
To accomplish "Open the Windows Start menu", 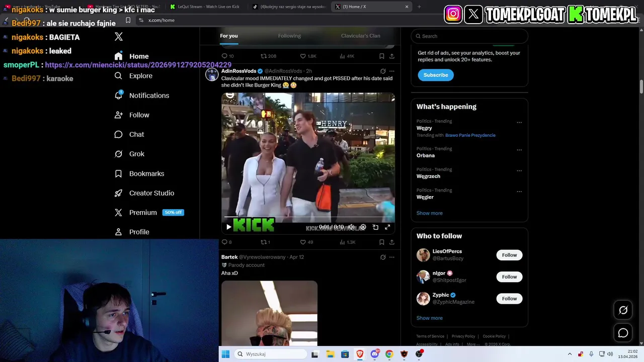I will click(226, 354).
